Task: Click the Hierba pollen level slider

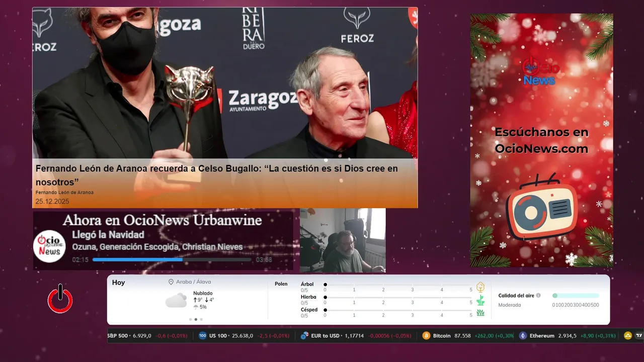Action: [398, 298]
